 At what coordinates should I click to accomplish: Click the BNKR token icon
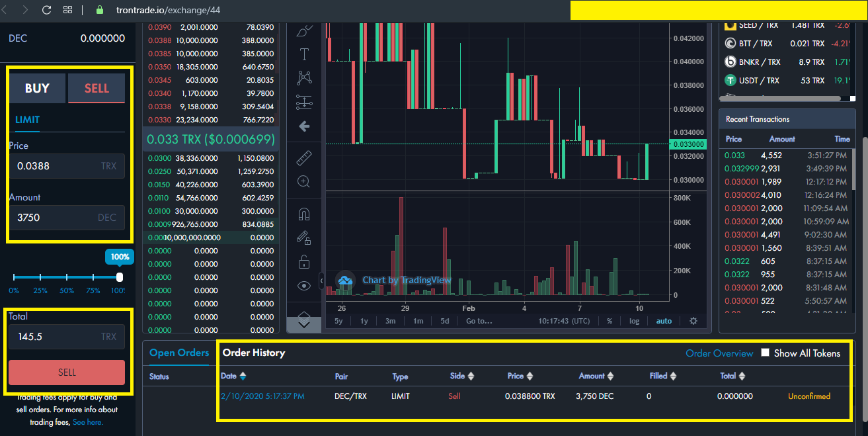730,62
